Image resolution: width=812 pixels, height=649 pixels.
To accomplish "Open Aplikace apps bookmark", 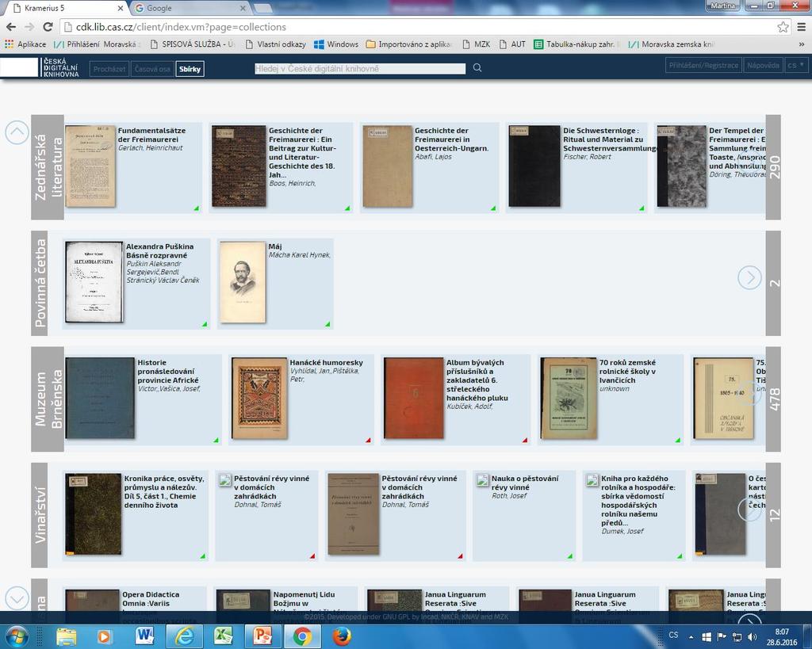I will (25, 44).
